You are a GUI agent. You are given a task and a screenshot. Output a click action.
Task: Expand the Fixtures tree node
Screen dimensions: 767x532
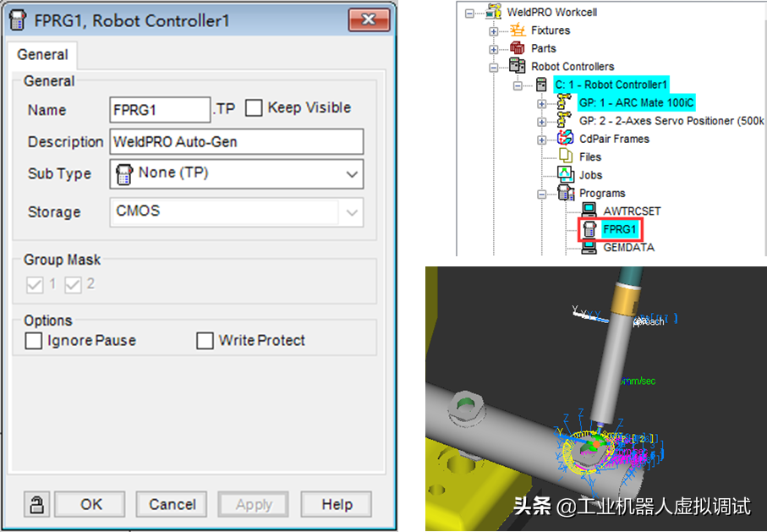click(494, 31)
